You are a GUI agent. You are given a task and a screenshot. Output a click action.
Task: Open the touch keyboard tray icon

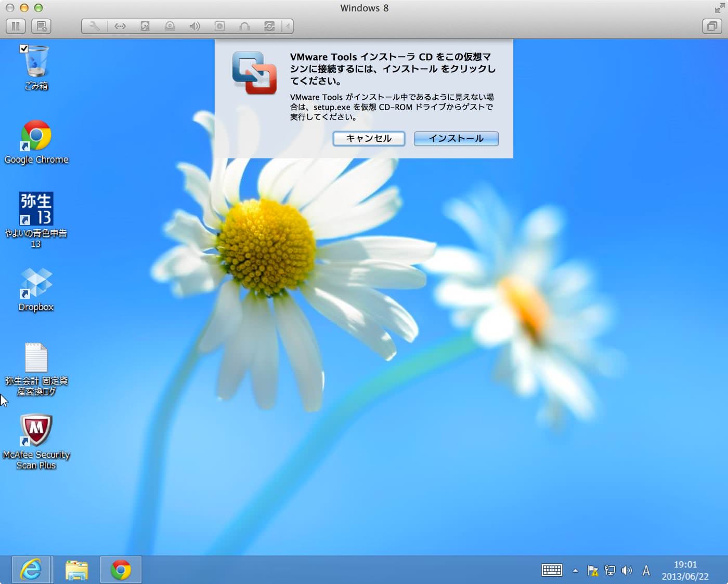pos(552,570)
